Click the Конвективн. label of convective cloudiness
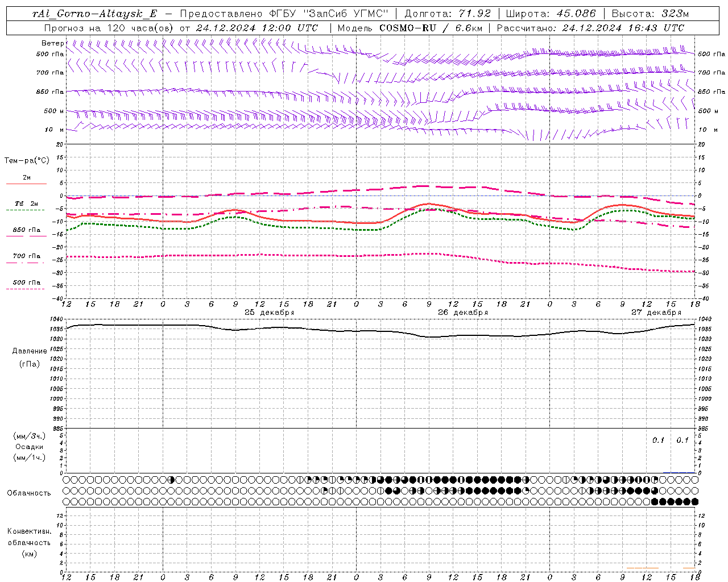Image resolution: width=728 pixels, height=582 pixels. [29, 531]
